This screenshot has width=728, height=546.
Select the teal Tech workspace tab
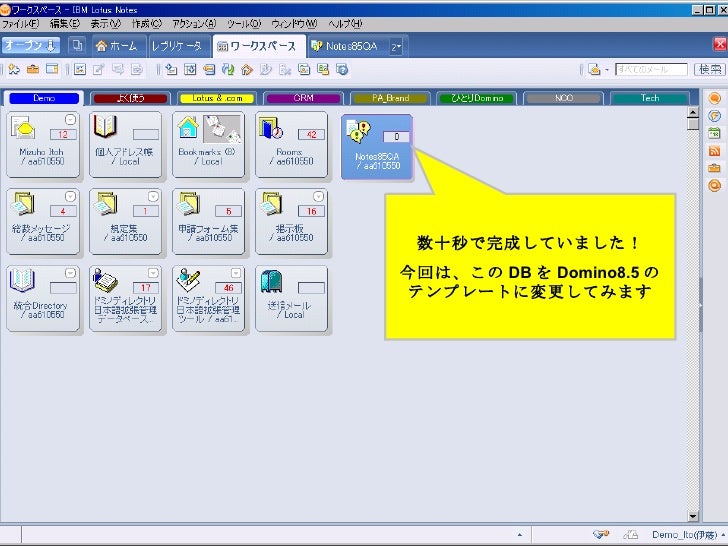coord(650,98)
